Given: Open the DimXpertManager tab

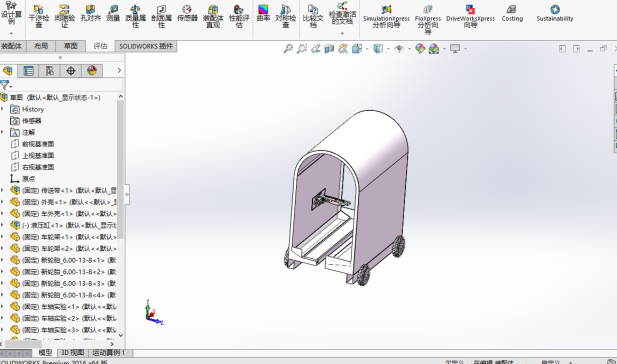Looking at the screenshot, I should pos(71,71).
